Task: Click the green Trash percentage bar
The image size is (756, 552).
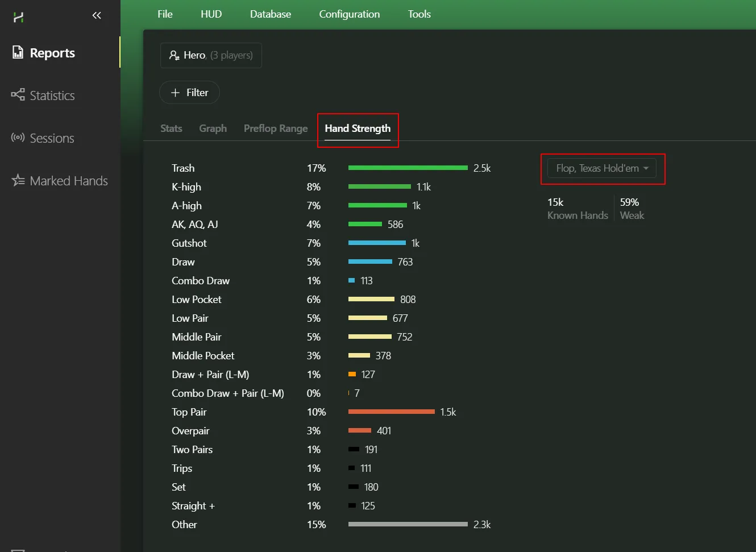Action: tap(408, 168)
